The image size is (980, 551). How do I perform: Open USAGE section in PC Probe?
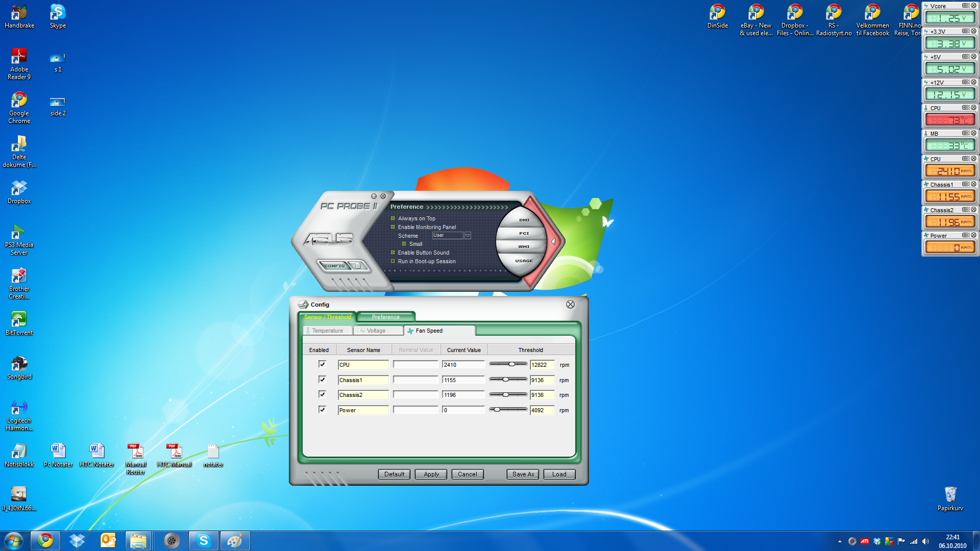pyautogui.click(x=524, y=261)
